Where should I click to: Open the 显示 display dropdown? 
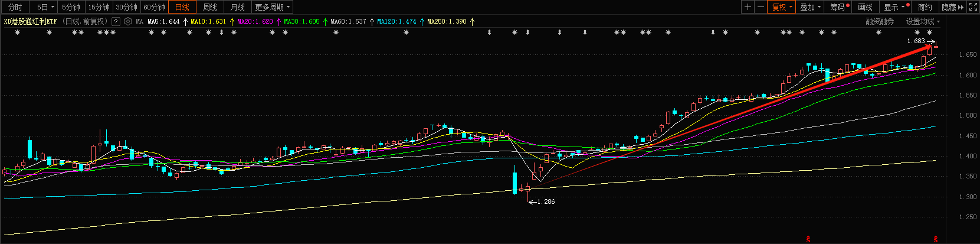pyautogui.click(x=896, y=7)
